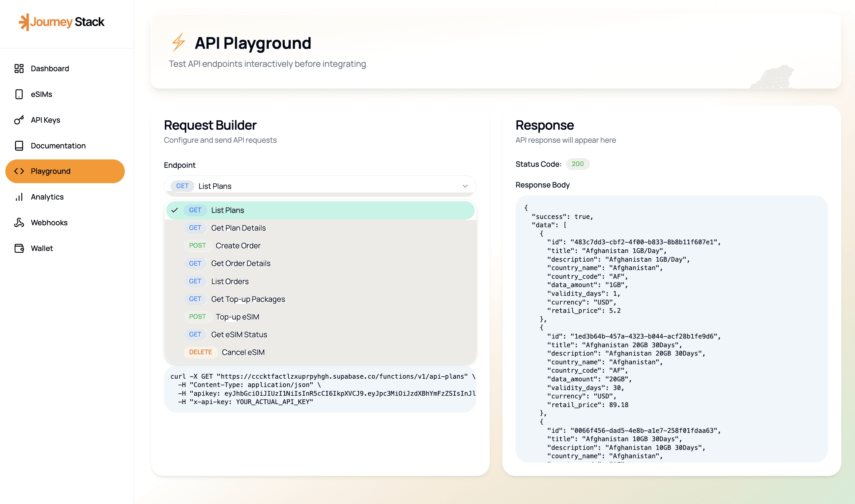Viewport: 855px width, 504px height.
Task: Choose Get Plan Details endpoint
Action: 238,228
